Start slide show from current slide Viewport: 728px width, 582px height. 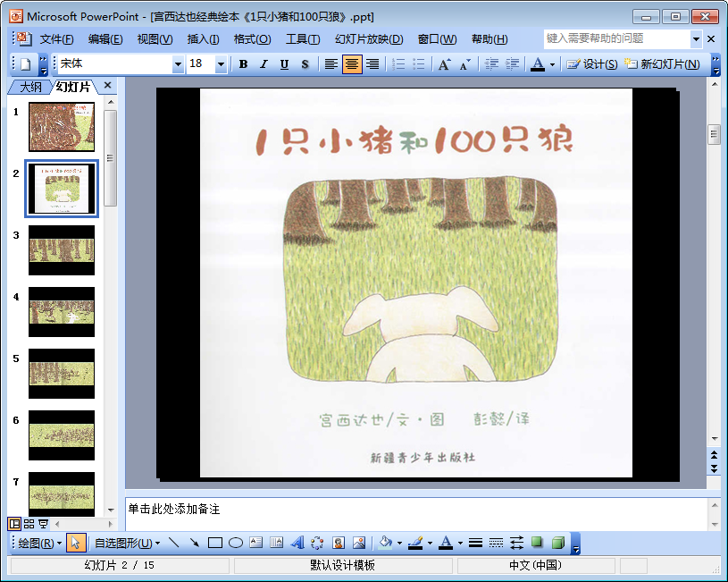pos(43,524)
